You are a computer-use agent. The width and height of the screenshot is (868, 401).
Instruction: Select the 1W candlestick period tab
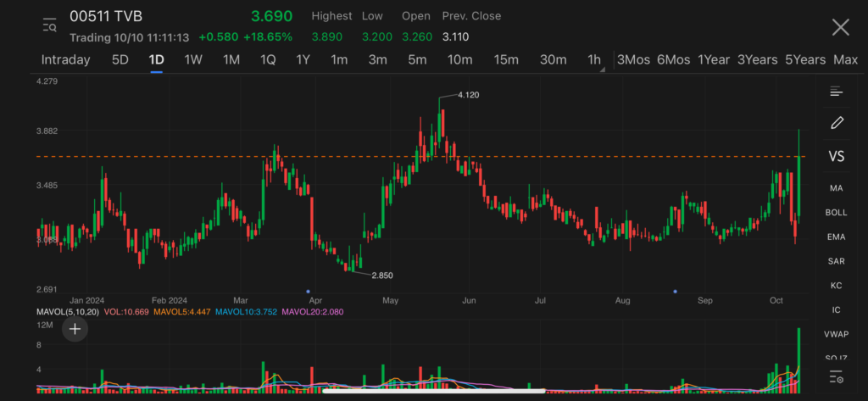tap(193, 59)
